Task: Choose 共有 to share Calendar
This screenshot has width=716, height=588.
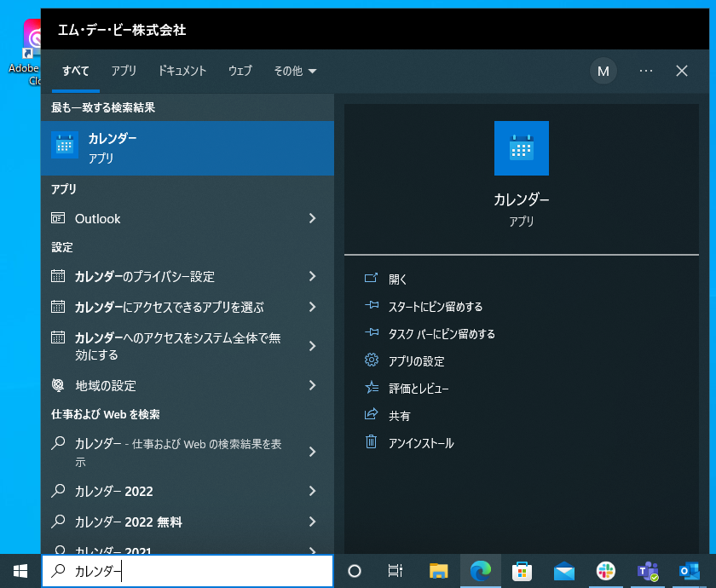Action: pos(400,416)
